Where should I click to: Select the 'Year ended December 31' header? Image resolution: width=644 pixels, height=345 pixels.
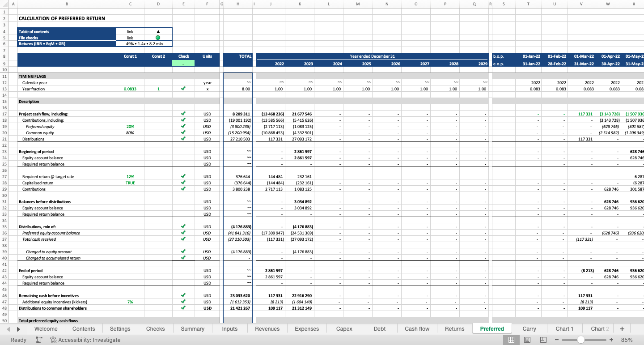[372, 56]
